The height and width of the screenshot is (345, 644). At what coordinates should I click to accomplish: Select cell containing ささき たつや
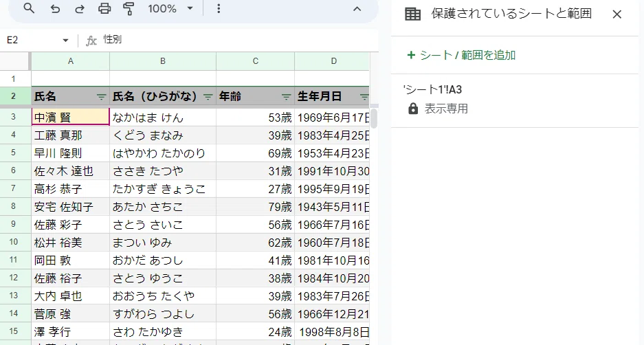click(163, 171)
